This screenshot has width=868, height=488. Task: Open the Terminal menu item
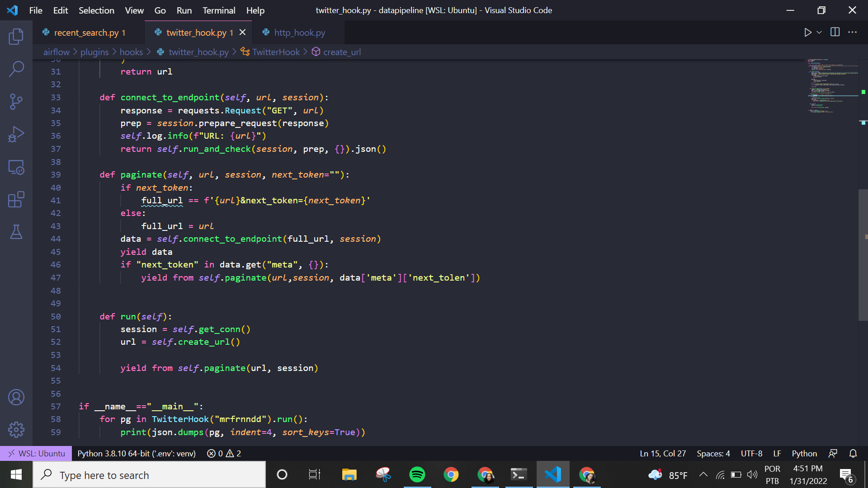pyautogui.click(x=218, y=10)
